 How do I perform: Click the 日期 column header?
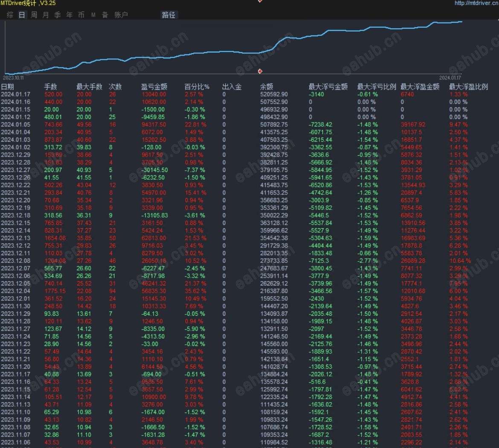point(8,87)
